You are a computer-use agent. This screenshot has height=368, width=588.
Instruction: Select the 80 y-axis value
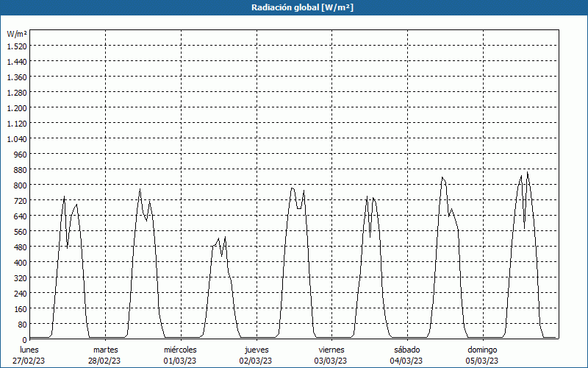pos(23,324)
